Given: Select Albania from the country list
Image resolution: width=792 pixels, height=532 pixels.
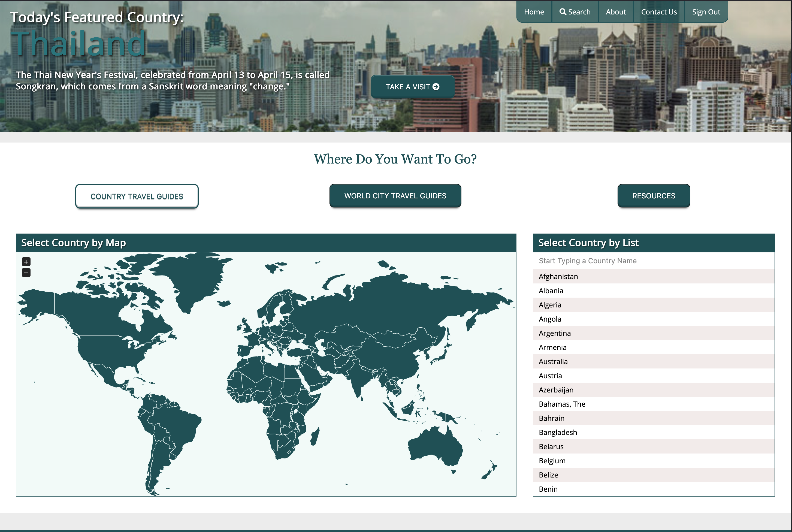Looking at the screenshot, I should (x=654, y=291).
